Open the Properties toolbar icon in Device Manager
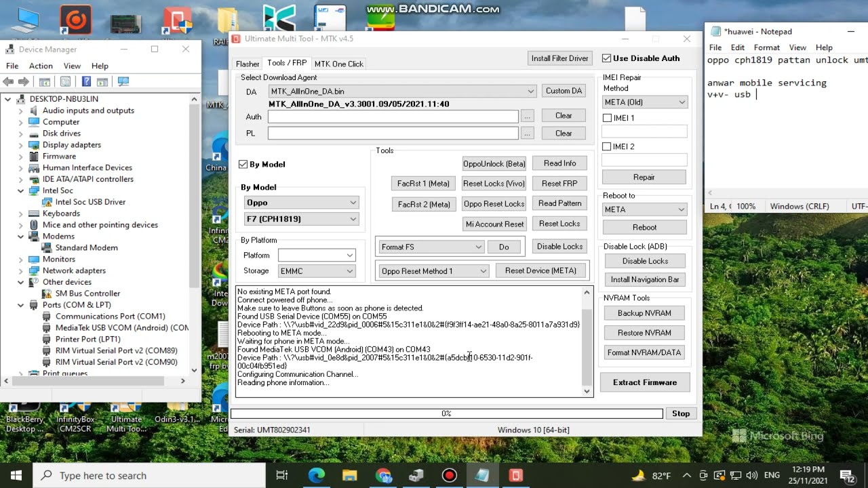The width and height of the screenshot is (868, 488). point(65,82)
